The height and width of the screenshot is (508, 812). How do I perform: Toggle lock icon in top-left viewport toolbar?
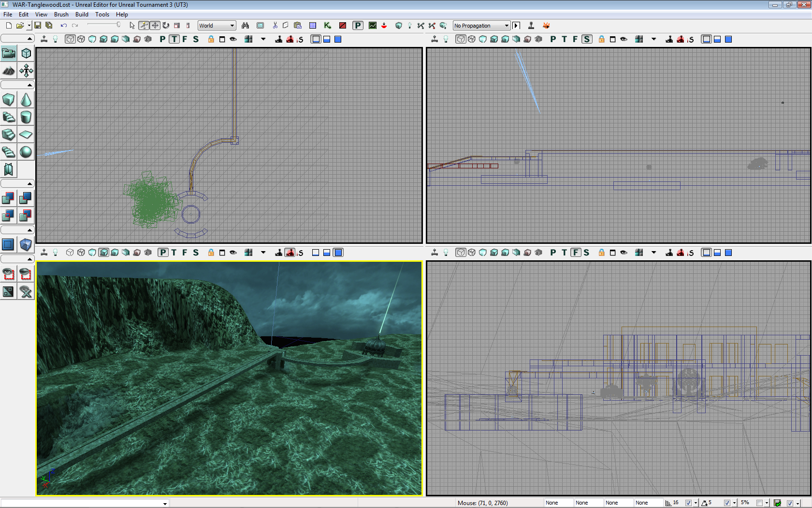[x=211, y=39]
